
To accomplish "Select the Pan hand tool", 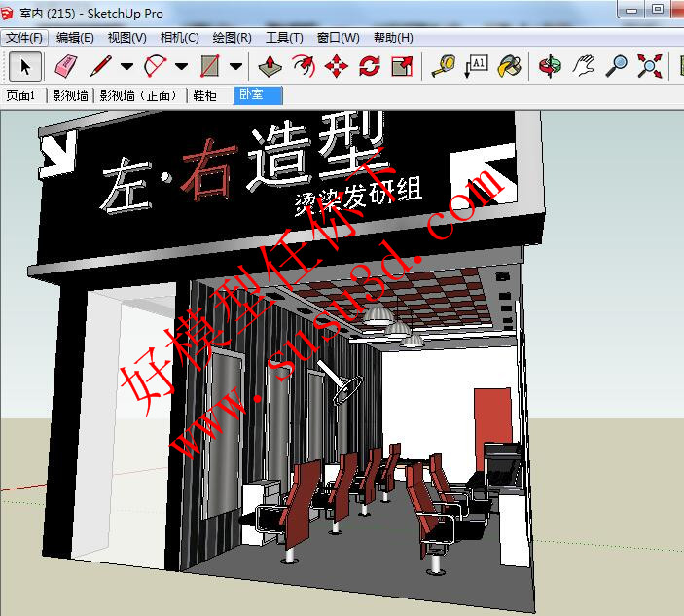I will (584, 66).
